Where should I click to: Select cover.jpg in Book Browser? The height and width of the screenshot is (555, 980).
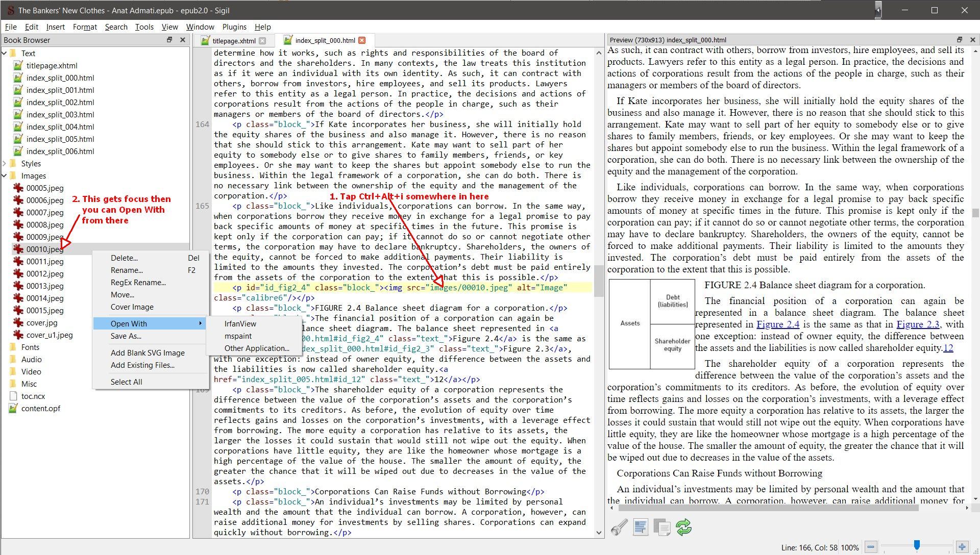pyautogui.click(x=42, y=322)
